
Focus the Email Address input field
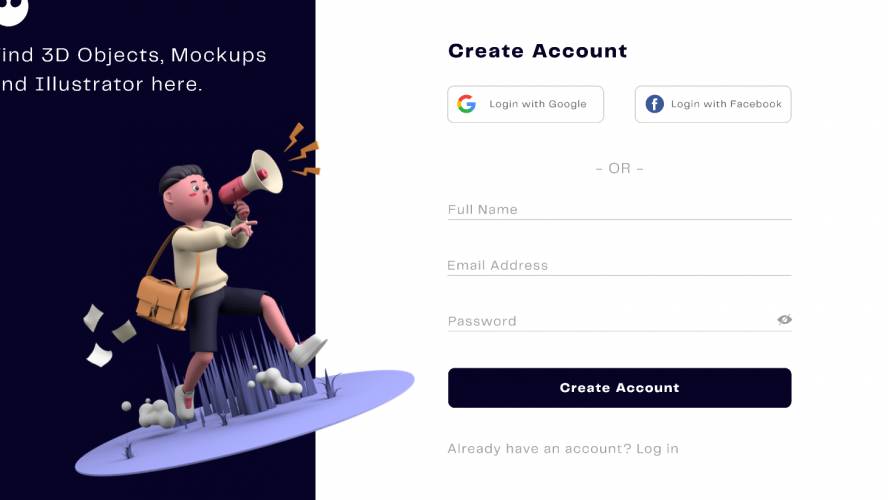point(619,266)
